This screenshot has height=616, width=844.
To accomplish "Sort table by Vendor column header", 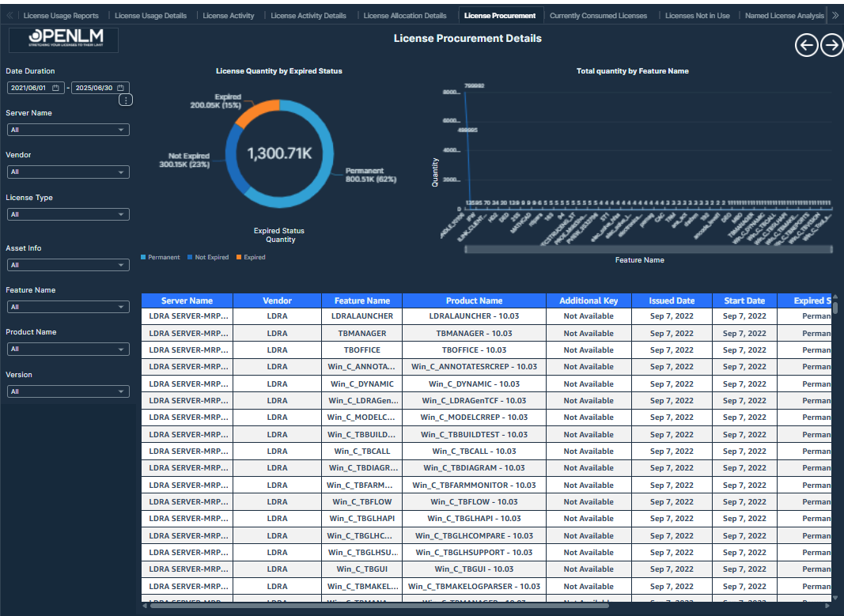I will 277,300.
